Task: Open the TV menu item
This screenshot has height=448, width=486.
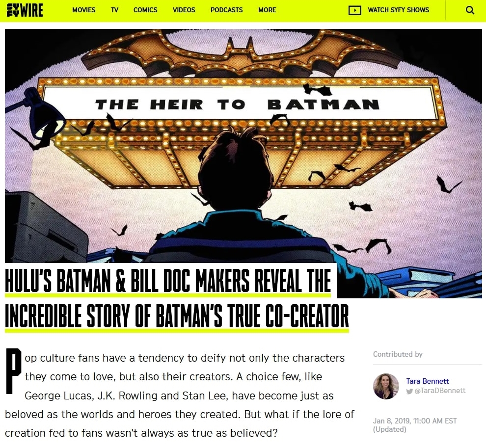Action: click(114, 10)
